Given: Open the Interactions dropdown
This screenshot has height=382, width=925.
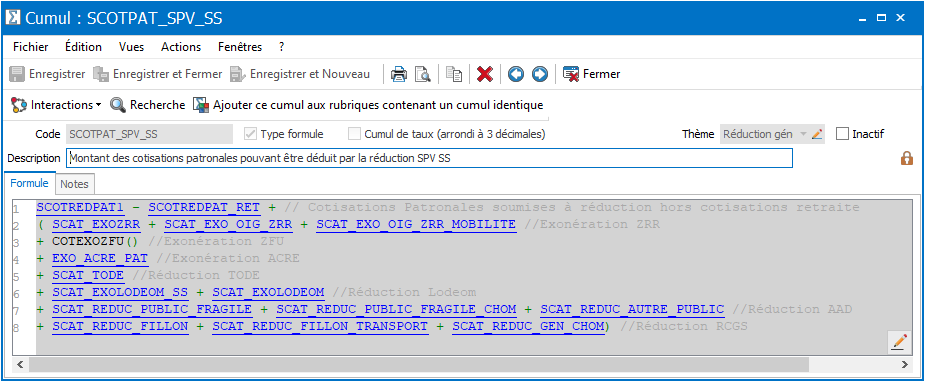Looking at the screenshot, I should coord(56,105).
